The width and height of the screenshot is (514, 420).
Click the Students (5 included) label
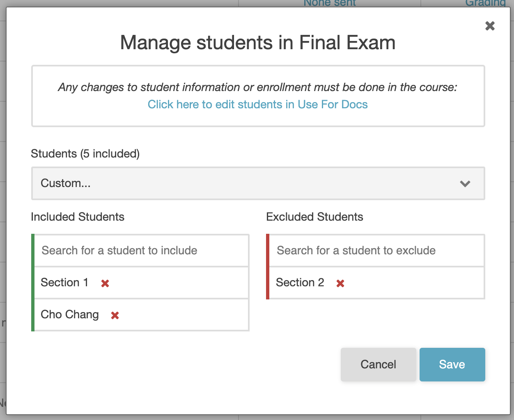point(85,154)
